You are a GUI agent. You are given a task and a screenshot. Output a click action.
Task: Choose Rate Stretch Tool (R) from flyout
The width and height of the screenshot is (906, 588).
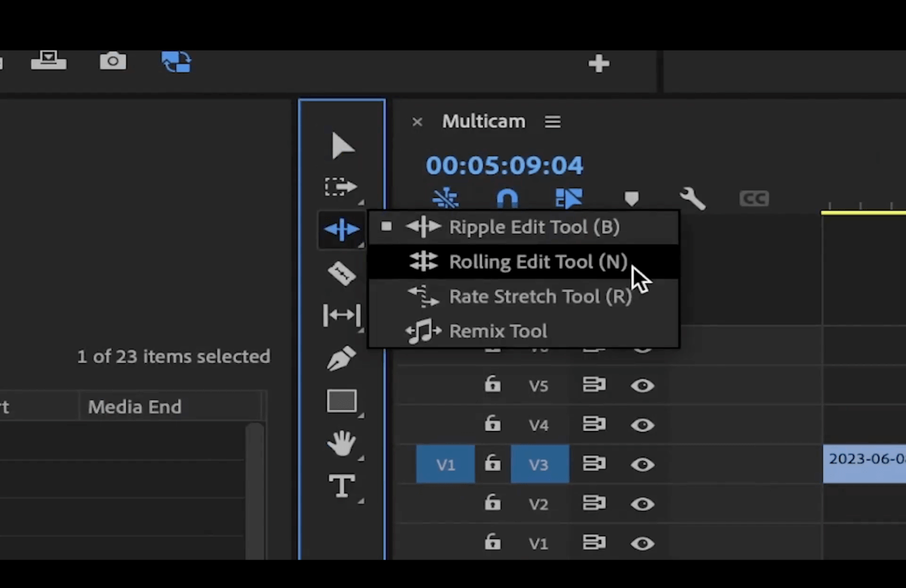tap(524, 297)
